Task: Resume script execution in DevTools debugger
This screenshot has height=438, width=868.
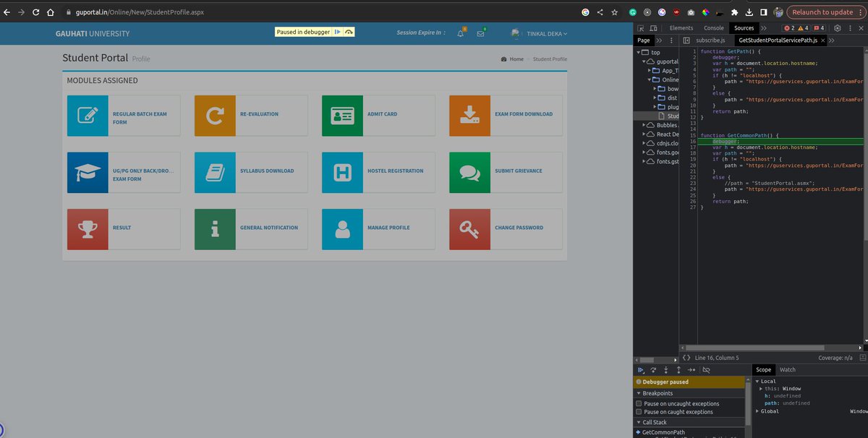Action: (641, 369)
